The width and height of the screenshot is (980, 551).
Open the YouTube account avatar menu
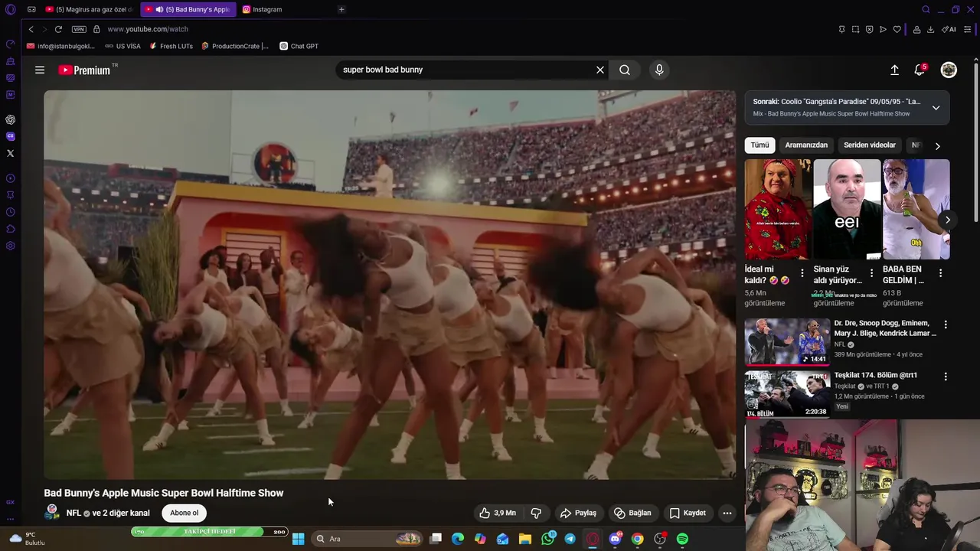click(949, 70)
